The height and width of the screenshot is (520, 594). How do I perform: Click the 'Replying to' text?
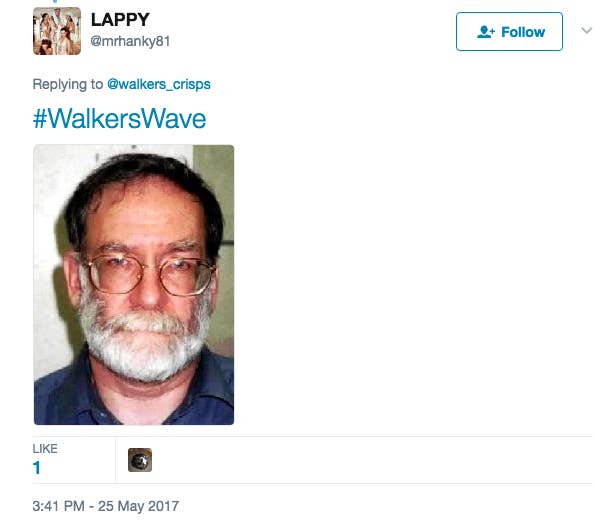(68, 84)
